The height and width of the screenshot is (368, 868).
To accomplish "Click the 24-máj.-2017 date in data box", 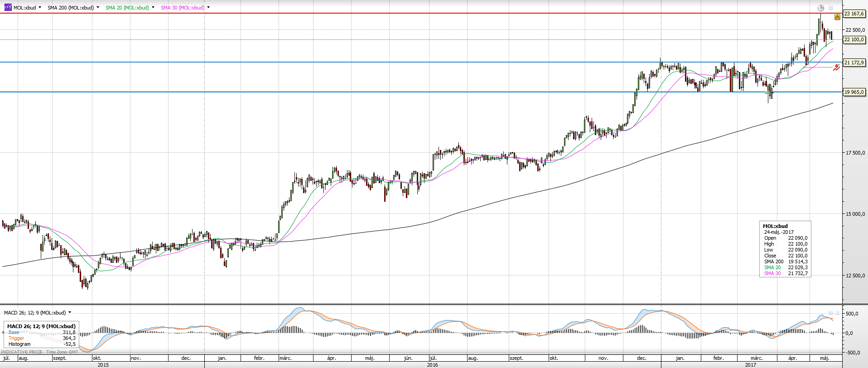I will (x=779, y=232).
